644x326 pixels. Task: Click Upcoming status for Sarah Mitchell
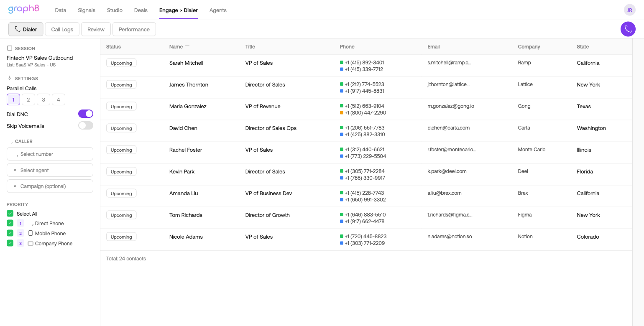(121, 63)
